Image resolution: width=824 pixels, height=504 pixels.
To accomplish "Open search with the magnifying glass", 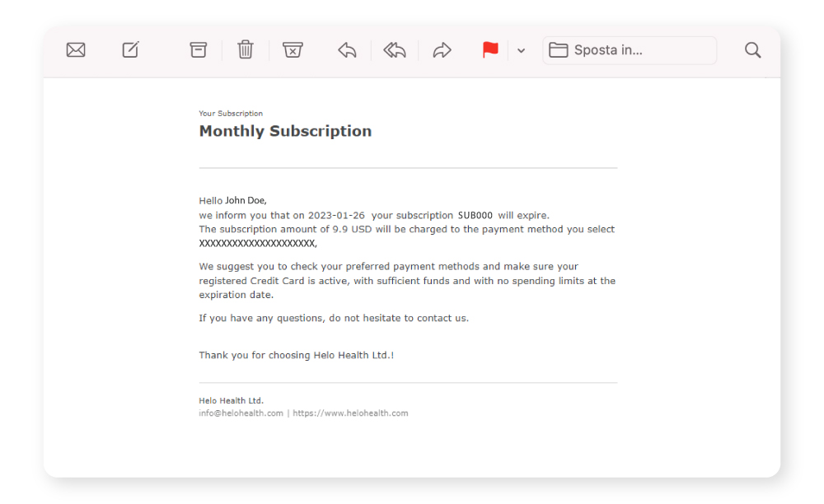I will click(752, 50).
